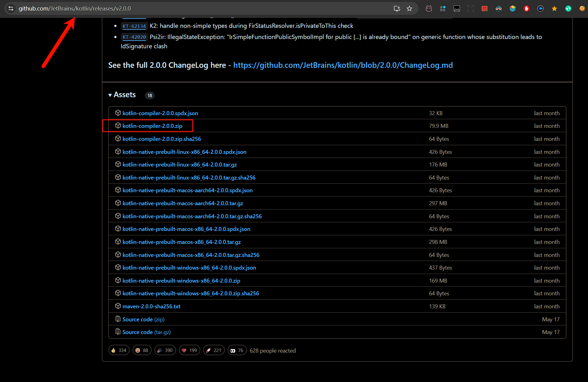Toggle the party popper reaction (390)
Screen dimensions: 588x382
click(165, 350)
